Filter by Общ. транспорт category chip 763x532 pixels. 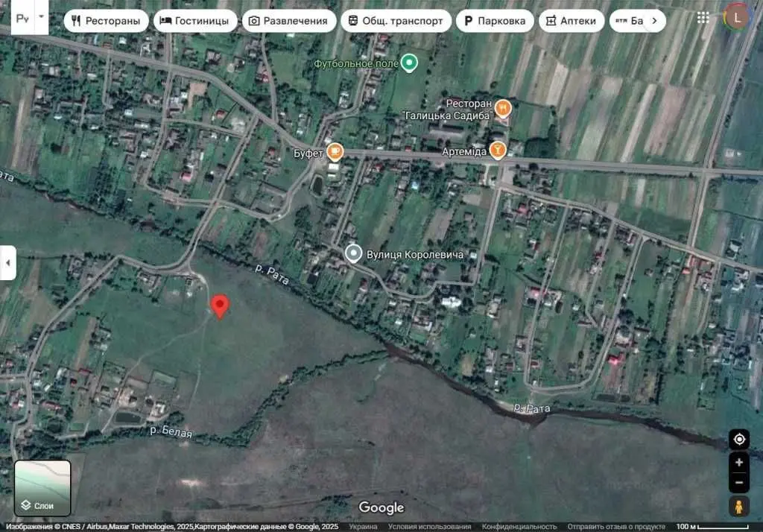click(396, 21)
